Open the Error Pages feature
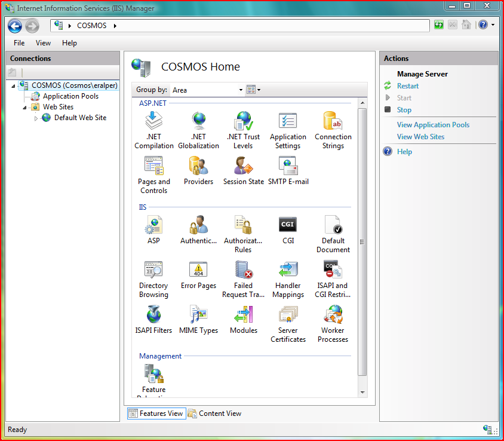Viewport: 504px width, 441px height. pyautogui.click(x=199, y=275)
